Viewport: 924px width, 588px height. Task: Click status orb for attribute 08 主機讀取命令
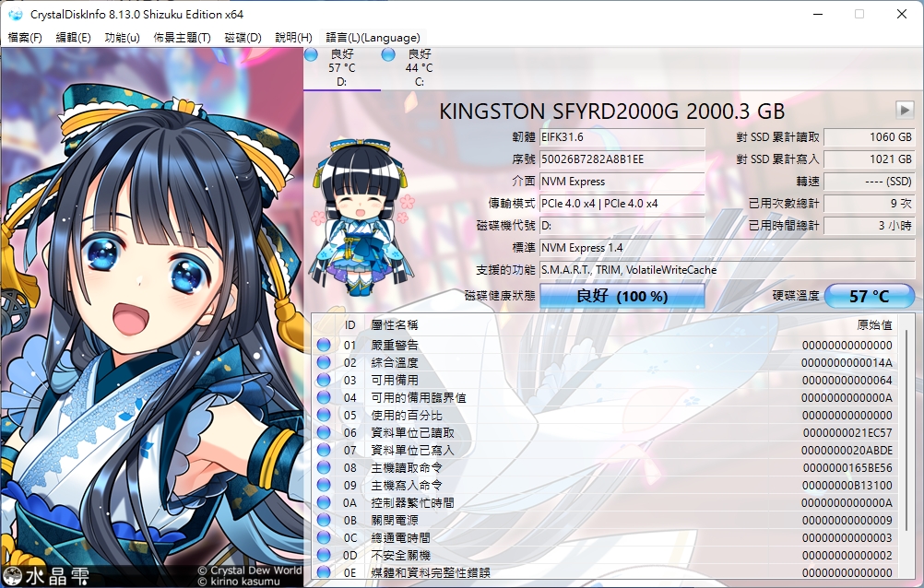[324, 468]
